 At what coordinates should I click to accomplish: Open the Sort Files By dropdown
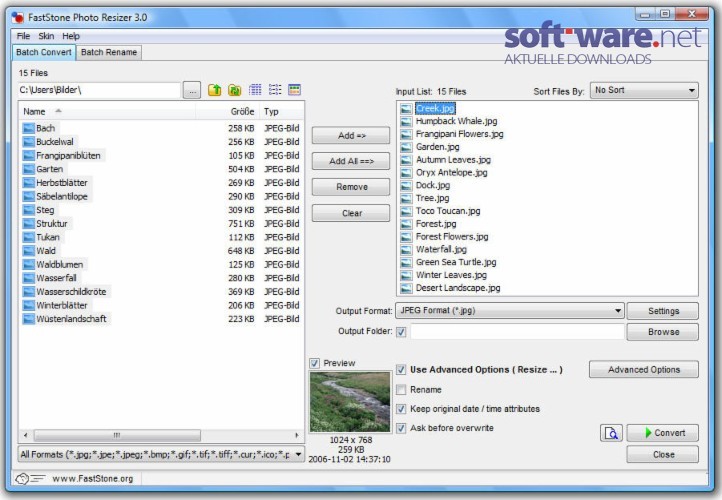(x=644, y=90)
